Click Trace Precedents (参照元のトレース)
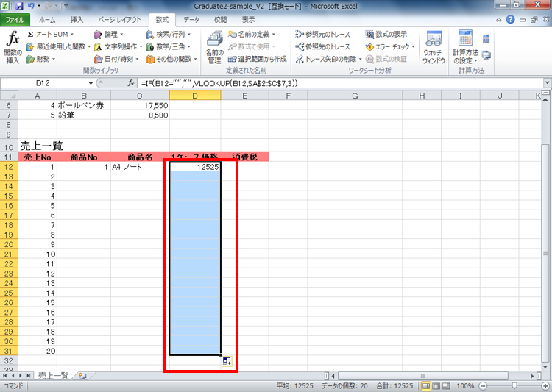Viewport: 552px width, 392px height. click(x=323, y=34)
